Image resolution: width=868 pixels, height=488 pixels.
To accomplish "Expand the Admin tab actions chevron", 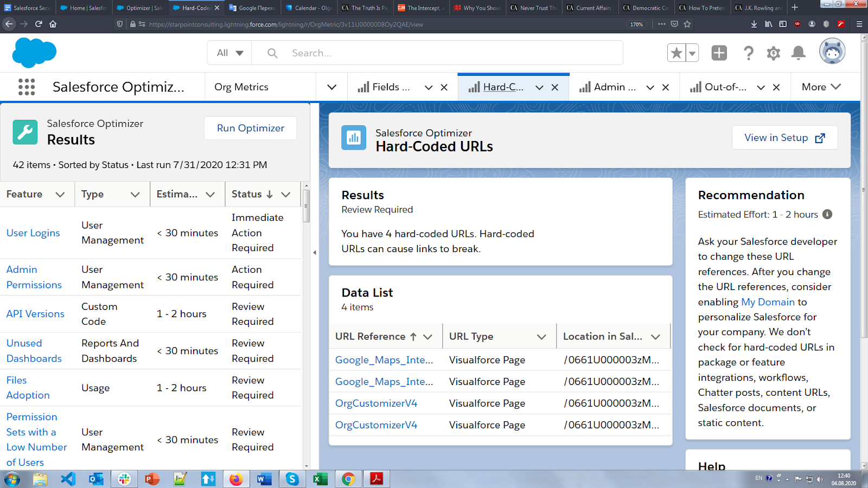I will [x=650, y=87].
